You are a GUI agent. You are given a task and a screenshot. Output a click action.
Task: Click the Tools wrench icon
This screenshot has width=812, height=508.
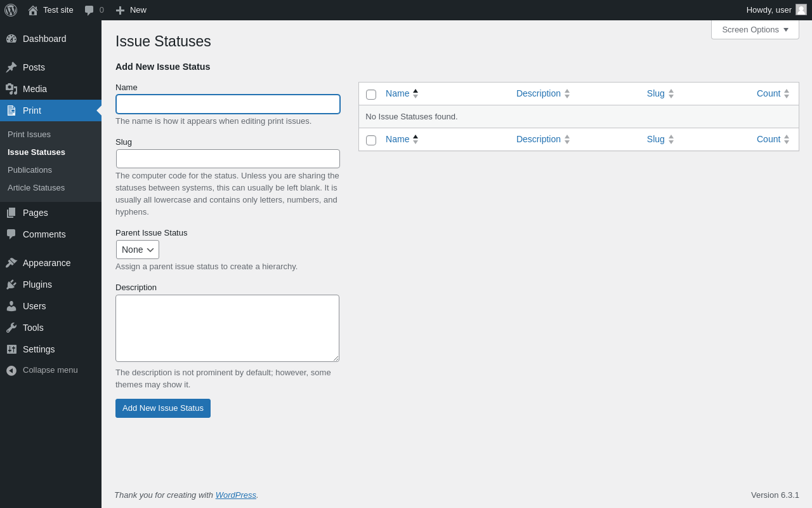(11, 328)
